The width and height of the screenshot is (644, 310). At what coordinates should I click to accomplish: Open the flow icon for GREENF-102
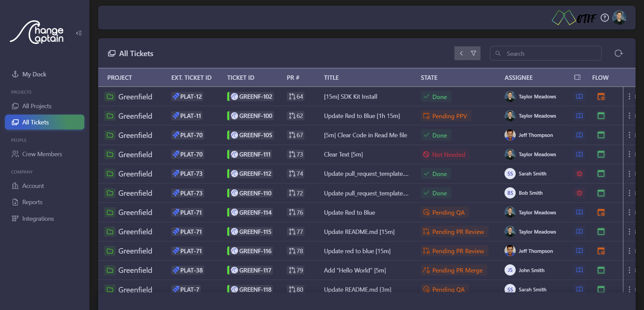coord(601,97)
